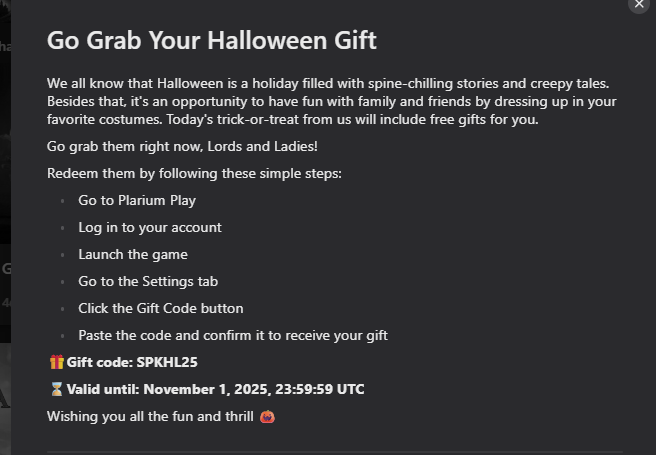
Task: Click the Go Grab Your Halloween Gift heading
Action: 211,41
